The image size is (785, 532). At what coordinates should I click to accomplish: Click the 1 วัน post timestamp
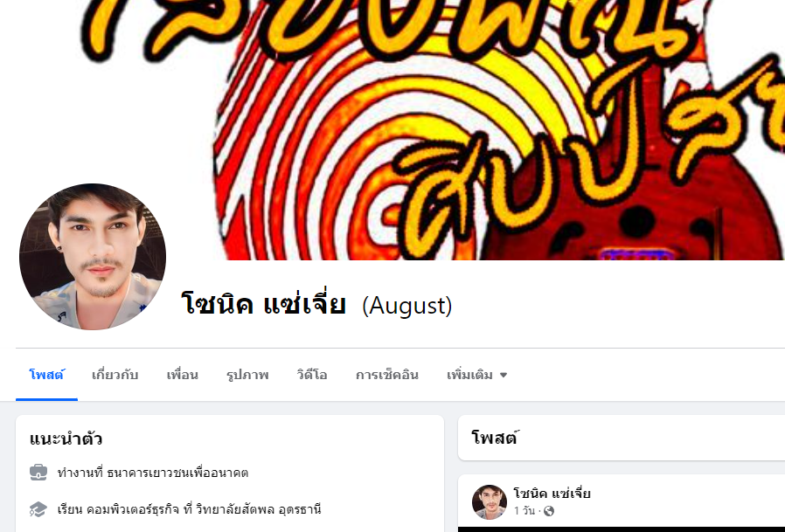click(x=524, y=511)
